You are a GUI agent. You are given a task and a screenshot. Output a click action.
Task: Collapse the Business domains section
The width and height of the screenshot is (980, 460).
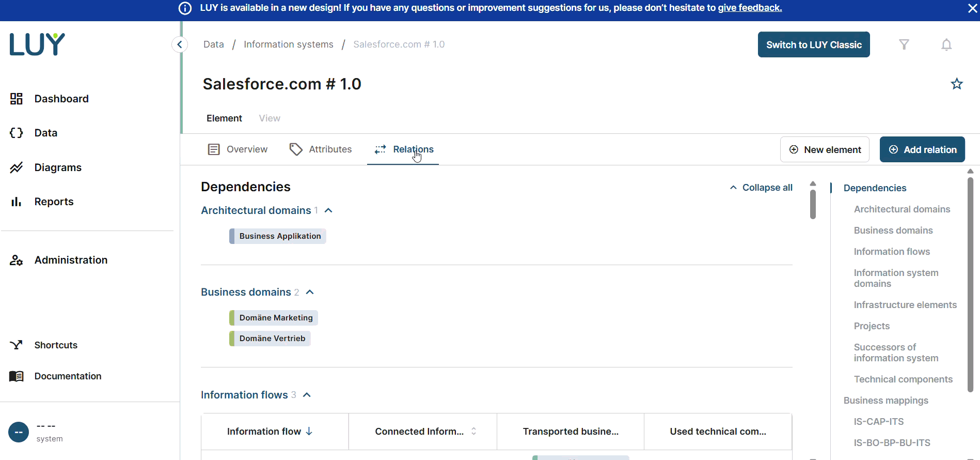click(x=310, y=292)
